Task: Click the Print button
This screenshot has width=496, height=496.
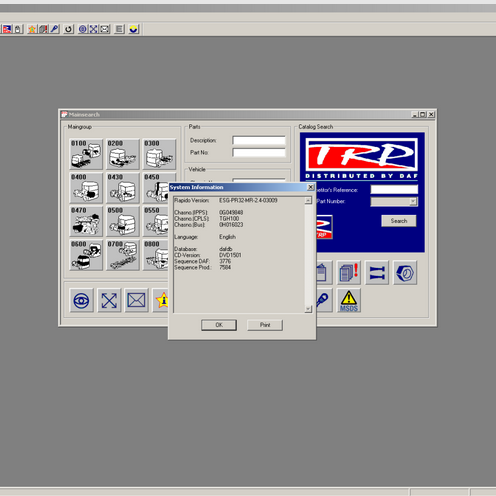Action: [x=265, y=325]
